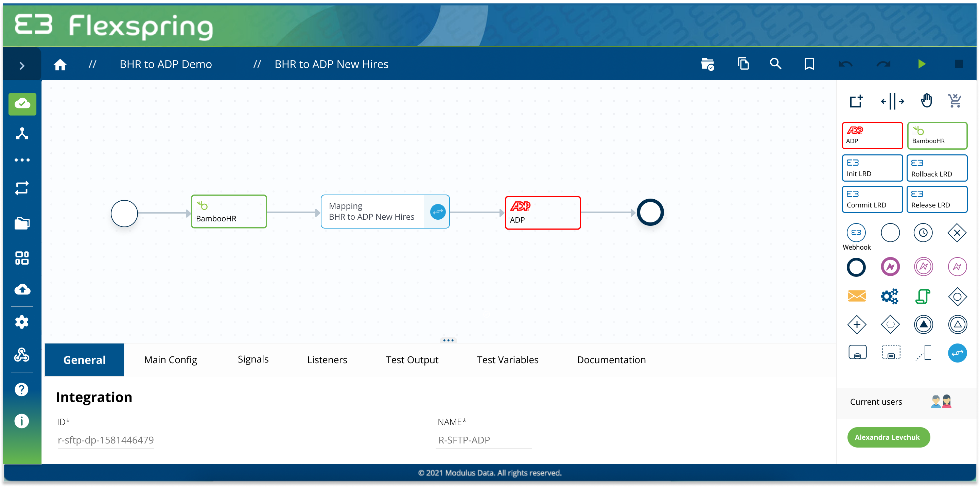Click the copy documents icon in toolbar
This screenshot has width=980, height=487.
[743, 64]
